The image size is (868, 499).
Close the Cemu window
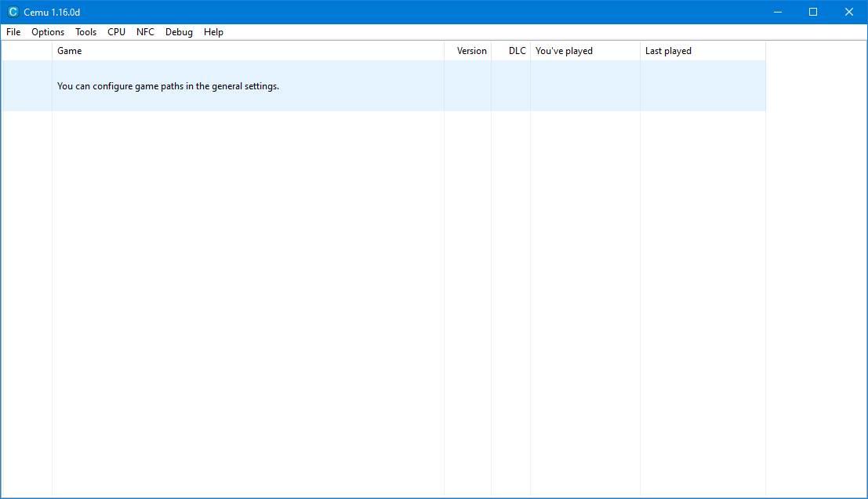[849, 12]
